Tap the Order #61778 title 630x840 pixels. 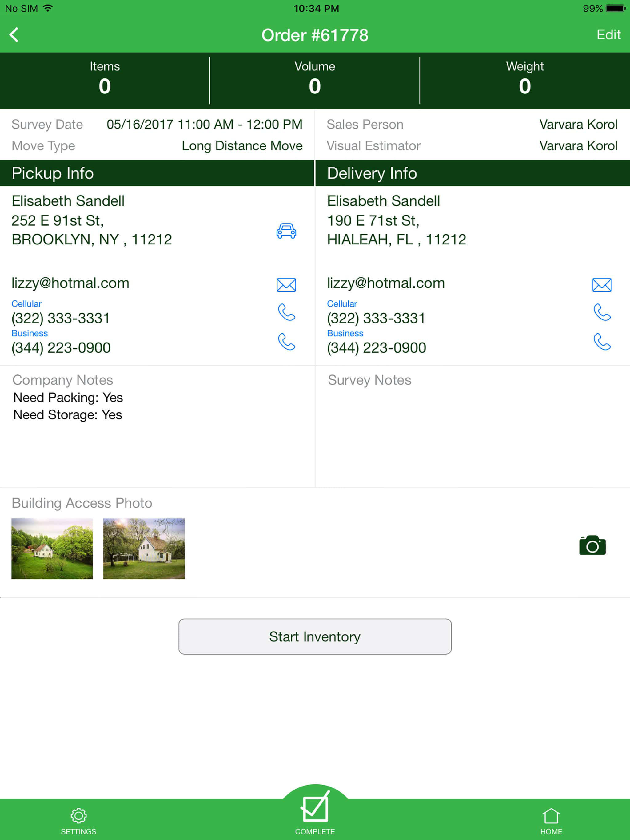pyautogui.click(x=315, y=35)
